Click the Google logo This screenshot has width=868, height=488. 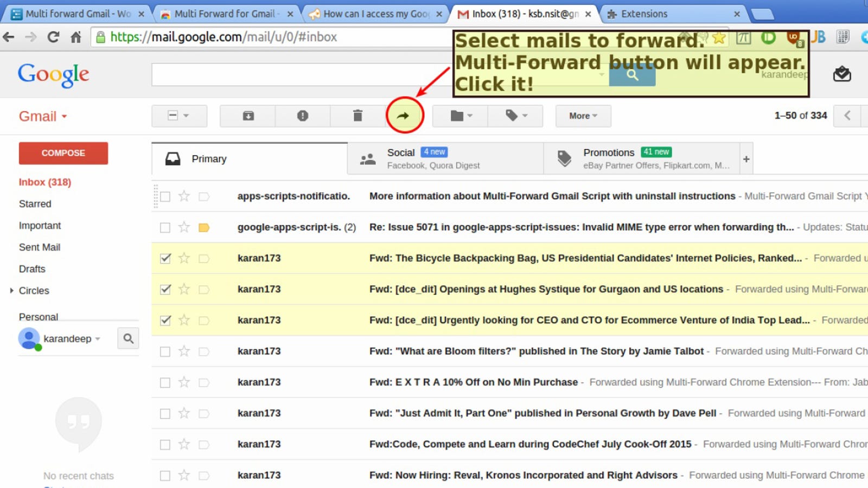pyautogui.click(x=53, y=74)
